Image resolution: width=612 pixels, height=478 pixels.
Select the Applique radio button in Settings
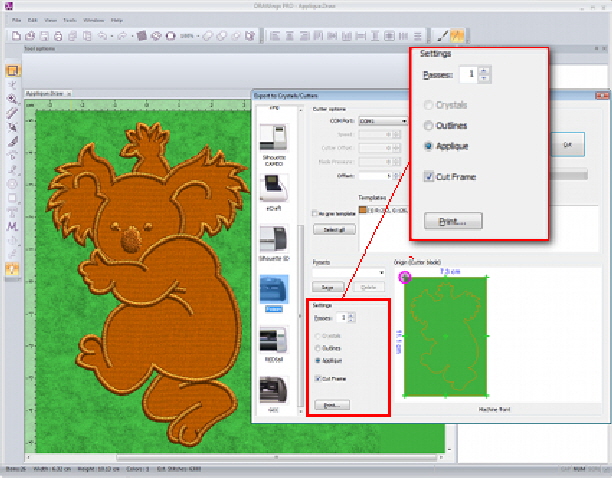point(318,361)
